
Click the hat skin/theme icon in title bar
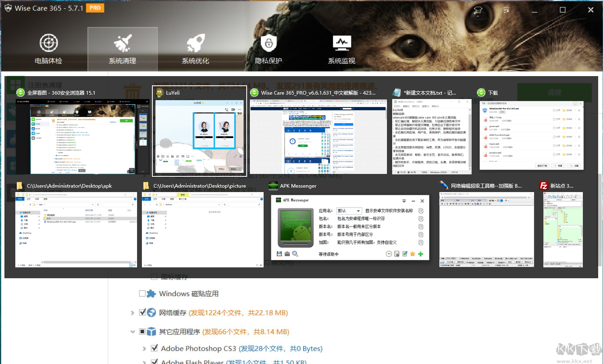[478, 10]
